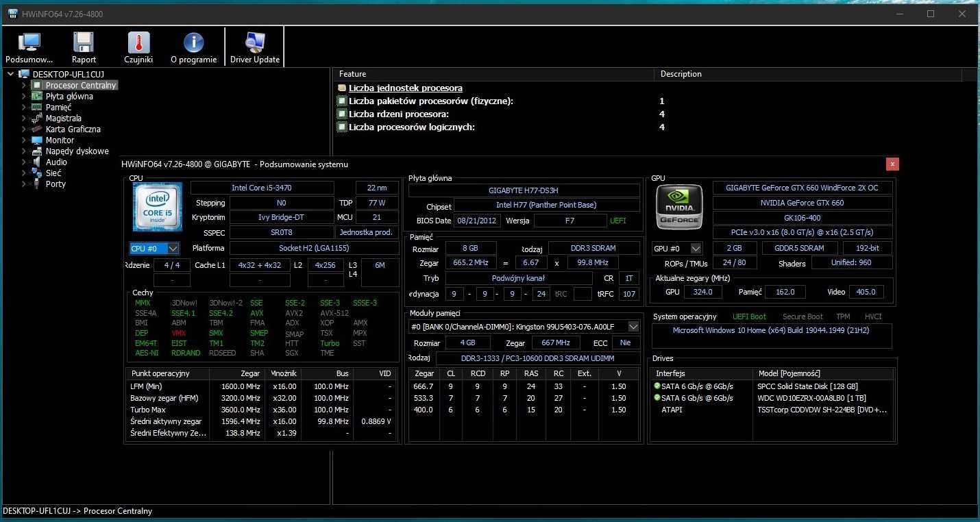The width and height of the screenshot is (980, 522).
Task: Click the Secure Boot label
Action: (x=803, y=316)
